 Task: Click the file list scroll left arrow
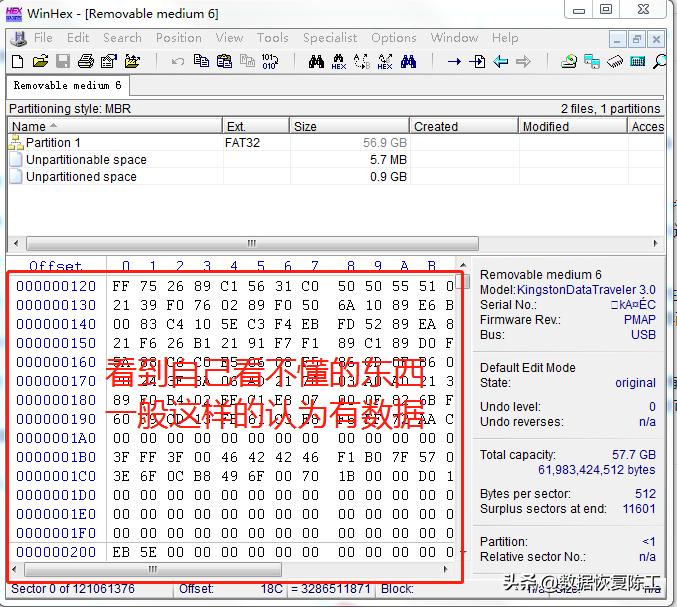pyautogui.click(x=16, y=243)
